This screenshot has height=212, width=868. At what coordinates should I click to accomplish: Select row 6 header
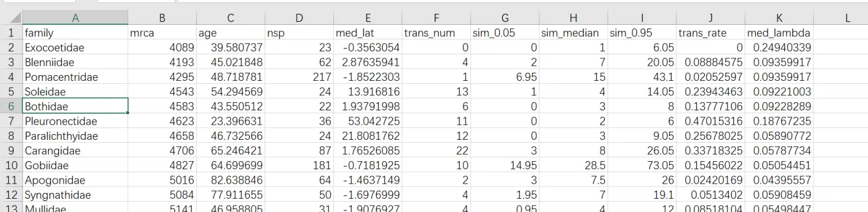(x=11, y=106)
